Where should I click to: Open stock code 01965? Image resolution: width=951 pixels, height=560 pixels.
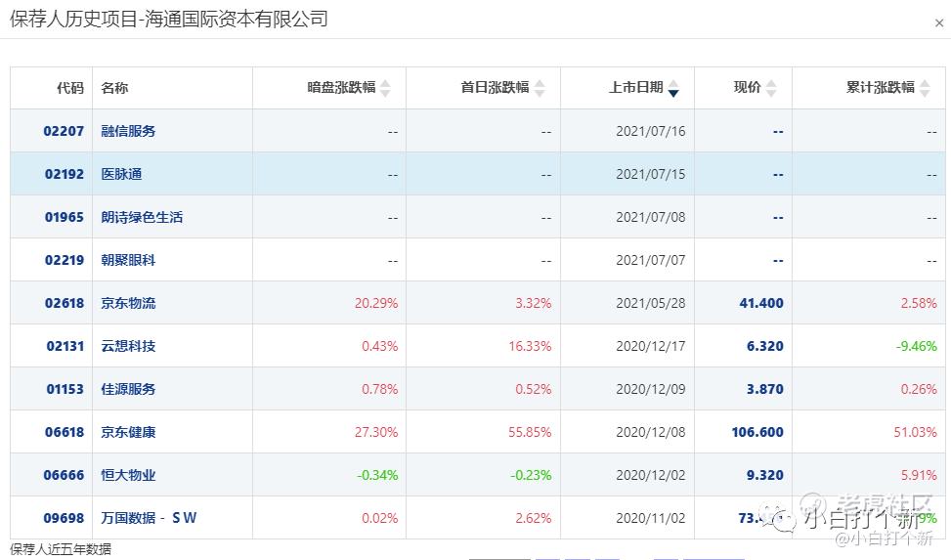tap(65, 217)
